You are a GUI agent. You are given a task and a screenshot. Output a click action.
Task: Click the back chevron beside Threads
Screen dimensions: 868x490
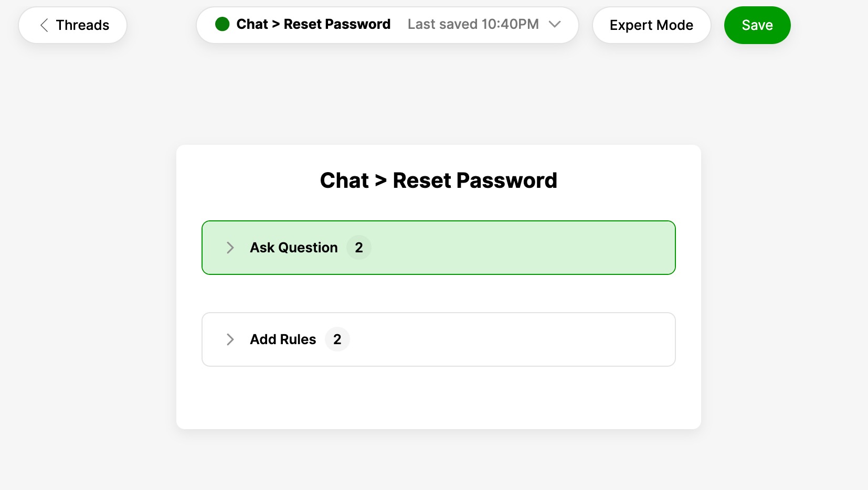click(x=44, y=25)
